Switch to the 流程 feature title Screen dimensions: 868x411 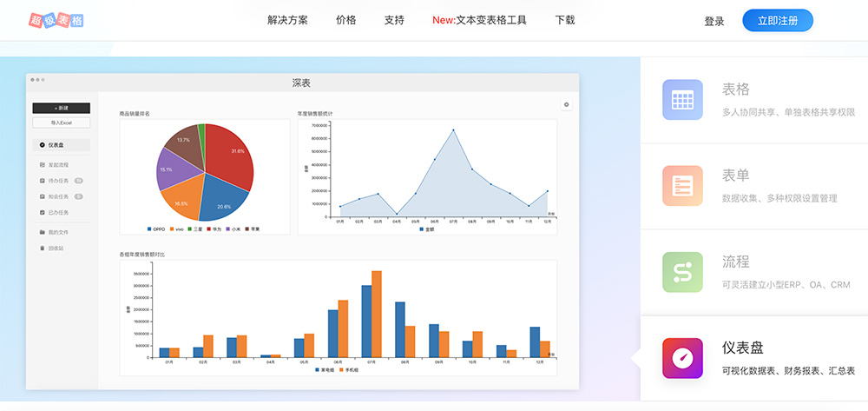click(736, 262)
